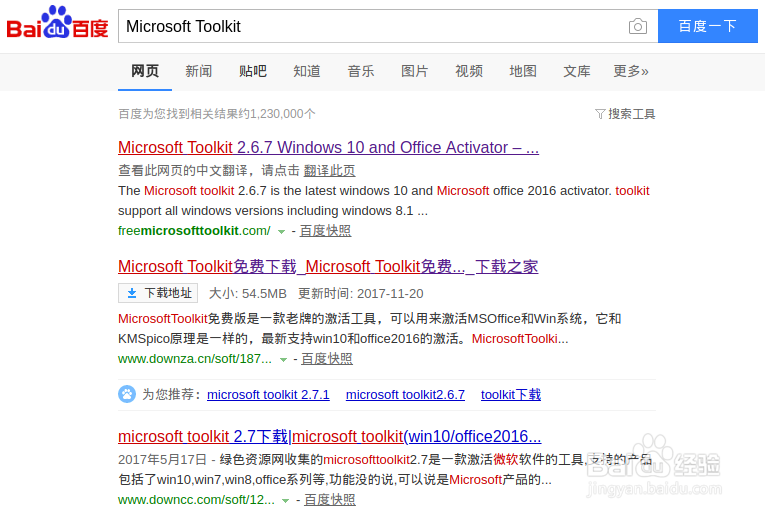Switch to the 新闻 tab
The image size is (765, 516).
click(x=199, y=71)
